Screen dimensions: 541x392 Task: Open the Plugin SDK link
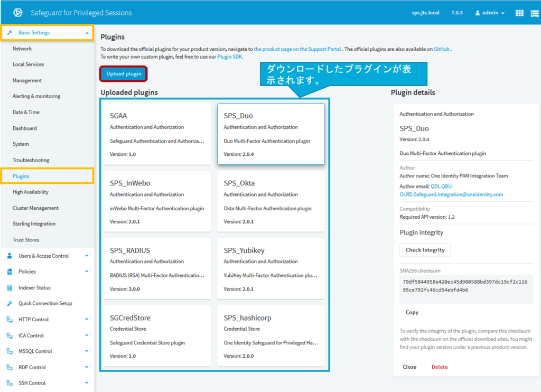click(x=230, y=57)
